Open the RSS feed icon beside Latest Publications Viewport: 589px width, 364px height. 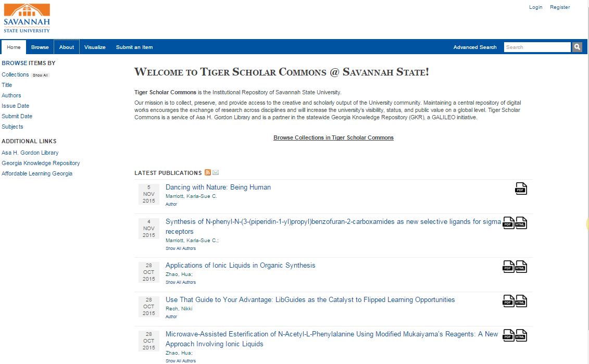click(x=207, y=172)
